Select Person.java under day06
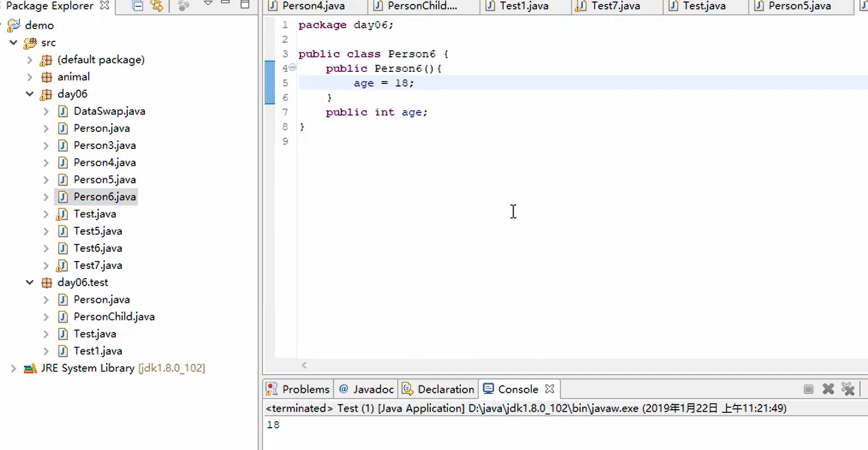This screenshot has width=868, height=450. [x=102, y=128]
